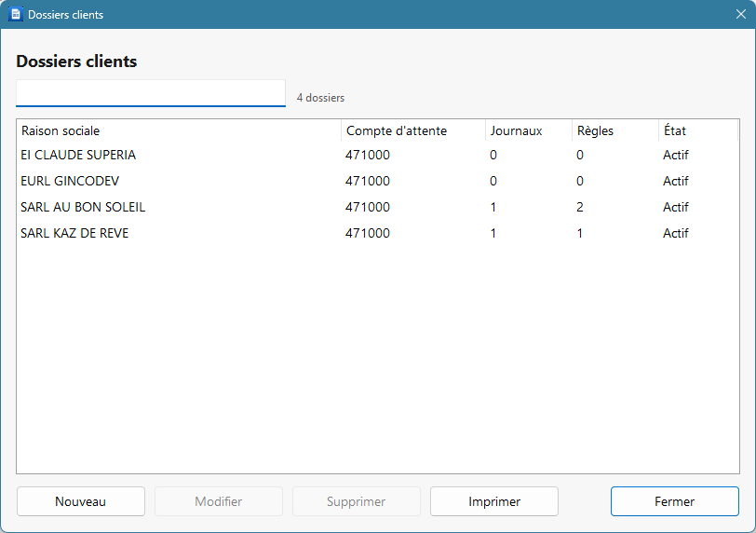756x533 pixels.
Task: Click the Supprimer button
Action: (357, 501)
